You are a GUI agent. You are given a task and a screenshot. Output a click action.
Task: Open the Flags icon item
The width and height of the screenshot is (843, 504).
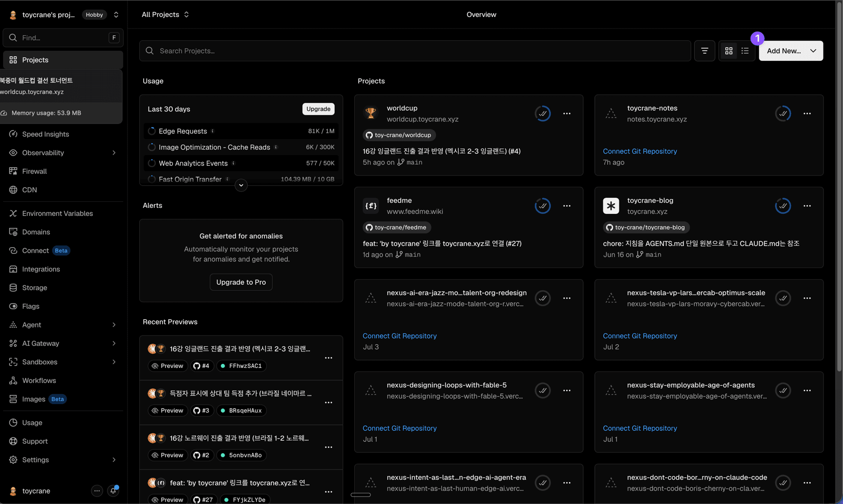click(x=13, y=306)
